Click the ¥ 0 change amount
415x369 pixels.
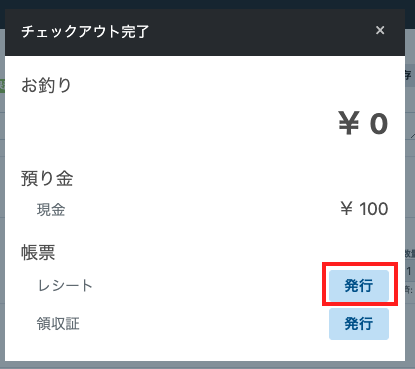pyautogui.click(x=363, y=124)
